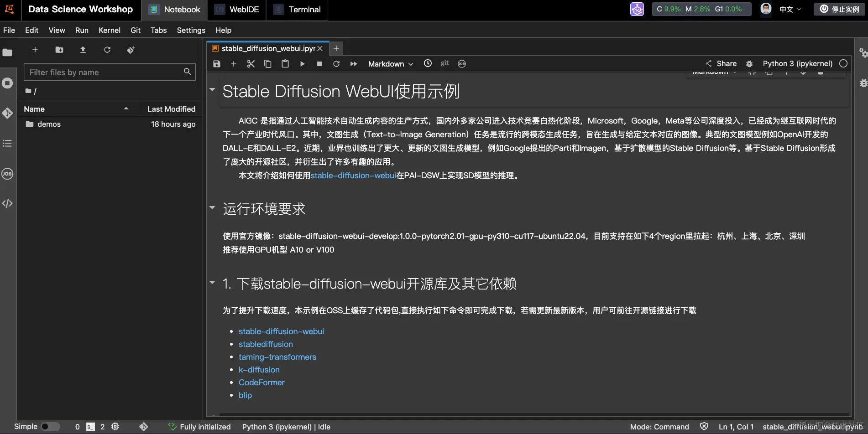Open the JOB panel in left sidebar
The width and height of the screenshot is (868, 434).
[x=7, y=174]
